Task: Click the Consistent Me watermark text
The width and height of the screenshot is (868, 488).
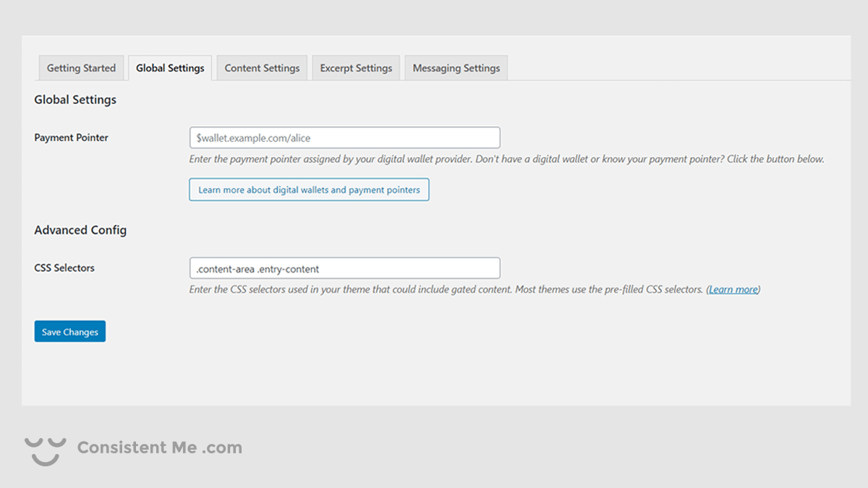Action: point(137,448)
